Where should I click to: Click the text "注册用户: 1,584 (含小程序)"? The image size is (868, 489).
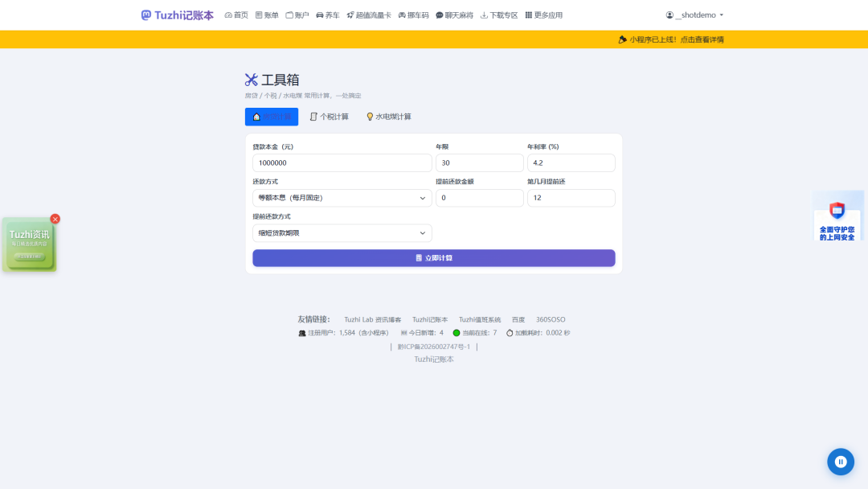coord(348,333)
